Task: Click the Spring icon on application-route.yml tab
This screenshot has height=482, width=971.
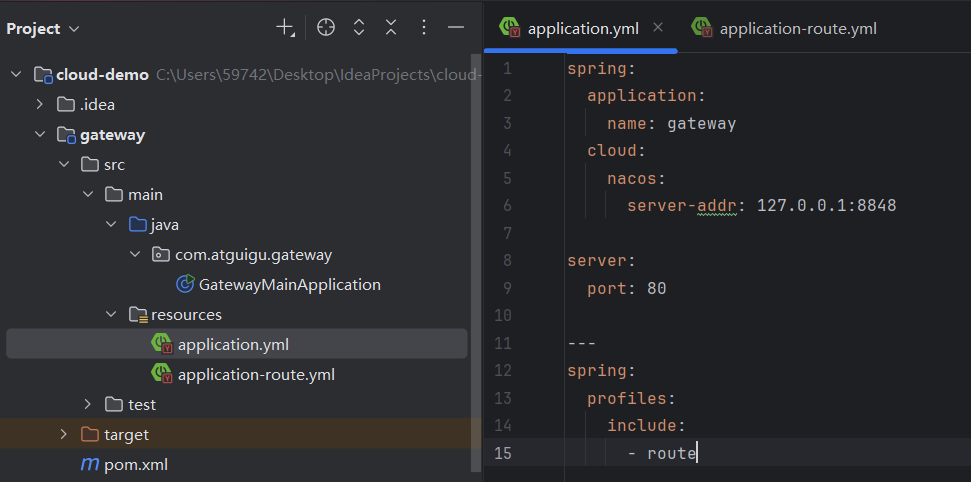Action: pyautogui.click(x=702, y=27)
